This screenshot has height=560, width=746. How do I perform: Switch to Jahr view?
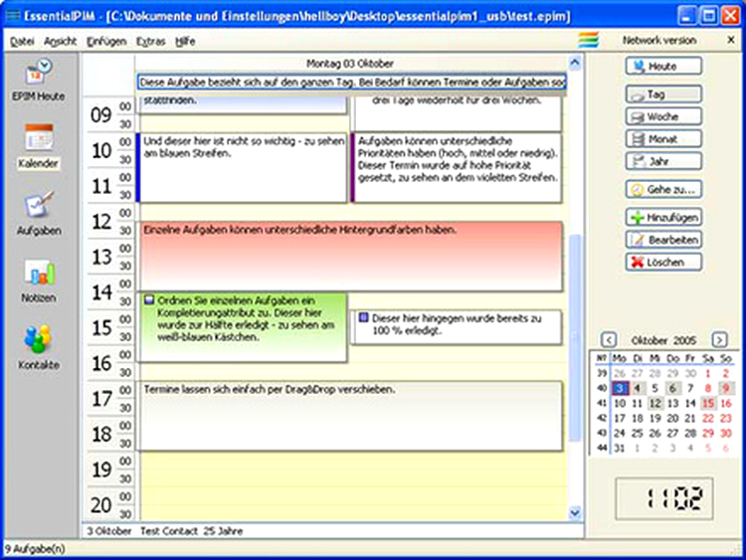(663, 161)
